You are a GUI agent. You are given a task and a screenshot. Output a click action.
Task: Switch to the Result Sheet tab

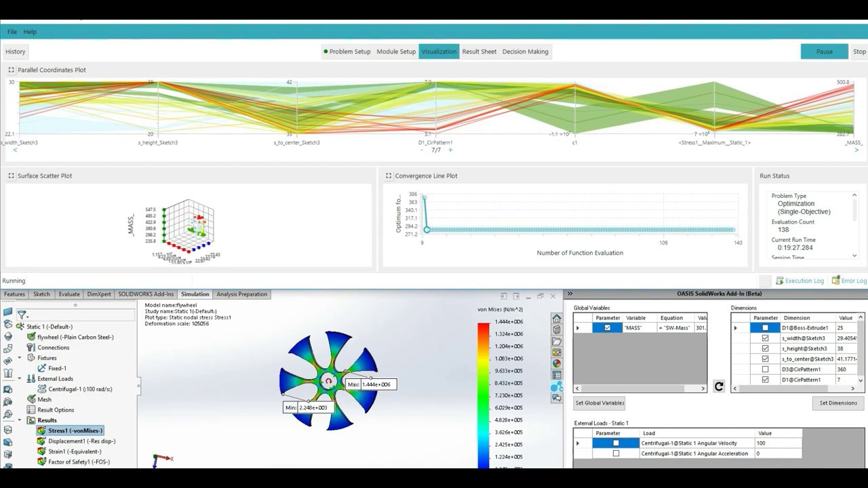click(479, 52)
